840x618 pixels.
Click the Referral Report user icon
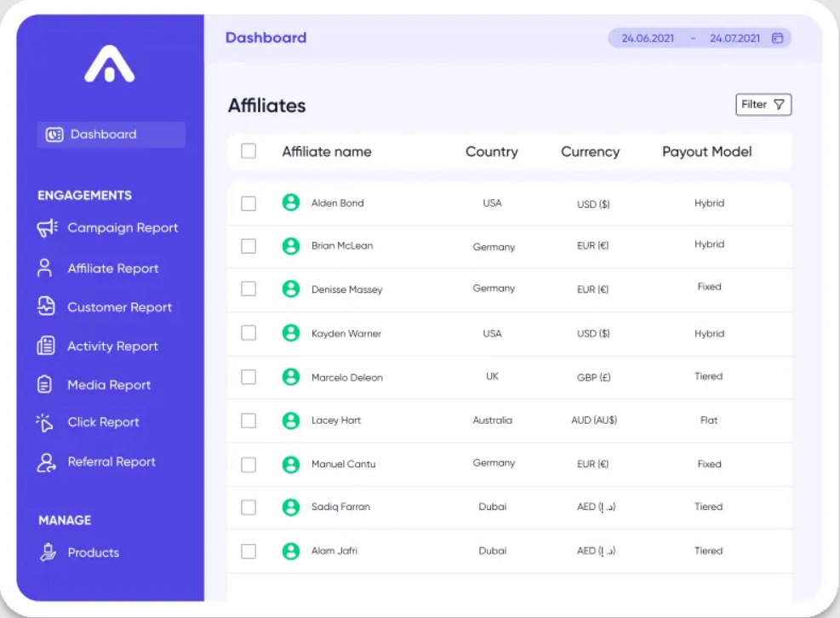tap(46, 462)
